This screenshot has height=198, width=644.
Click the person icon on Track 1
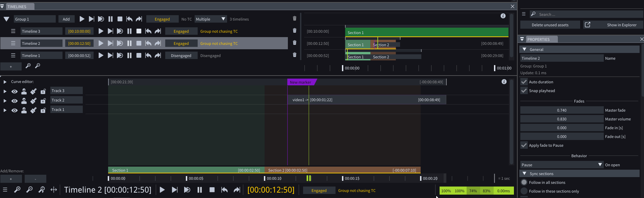pyautogui.click(x=24, y=110)
